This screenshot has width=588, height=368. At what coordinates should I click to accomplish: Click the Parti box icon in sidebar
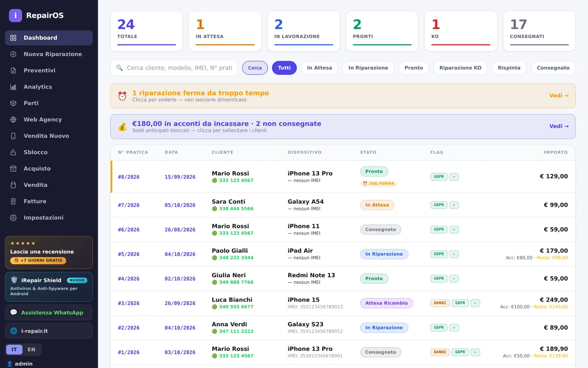pos(13,103)
